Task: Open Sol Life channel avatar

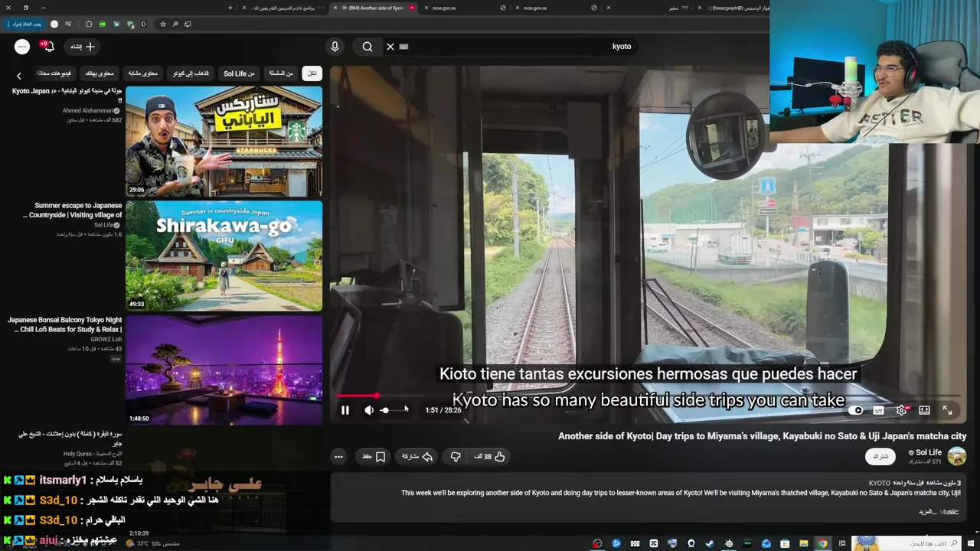Action: [957, 457]
